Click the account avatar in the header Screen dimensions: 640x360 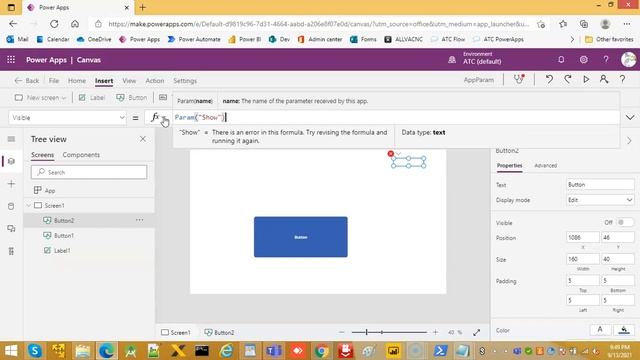629,60
